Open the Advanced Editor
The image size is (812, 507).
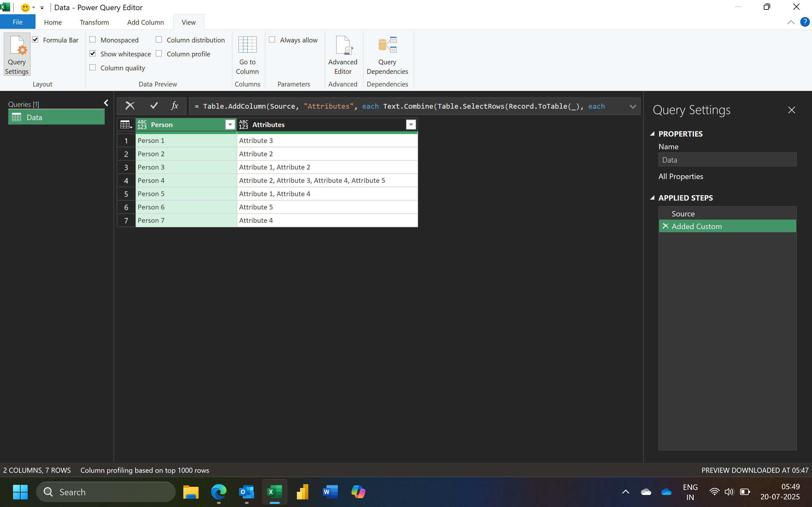point(343,54)
